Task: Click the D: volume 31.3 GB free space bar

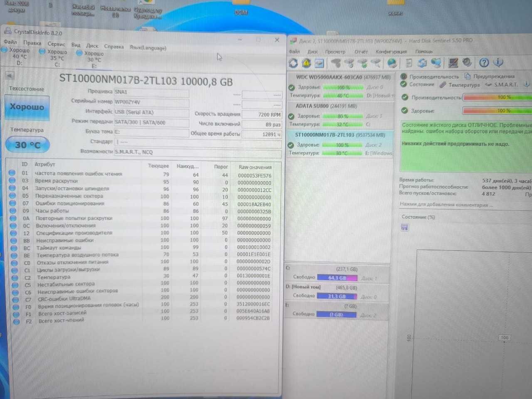Action: [x=337, y=296]
